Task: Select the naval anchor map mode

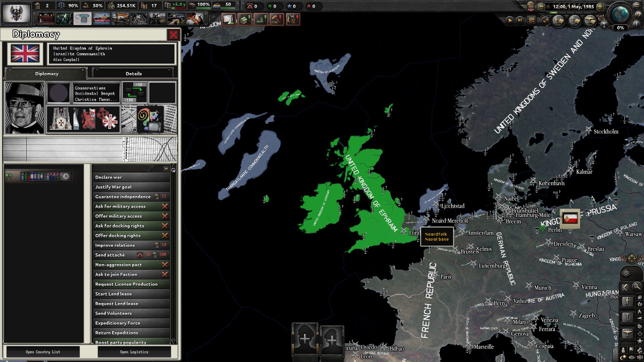Action: tap(628, 317)
